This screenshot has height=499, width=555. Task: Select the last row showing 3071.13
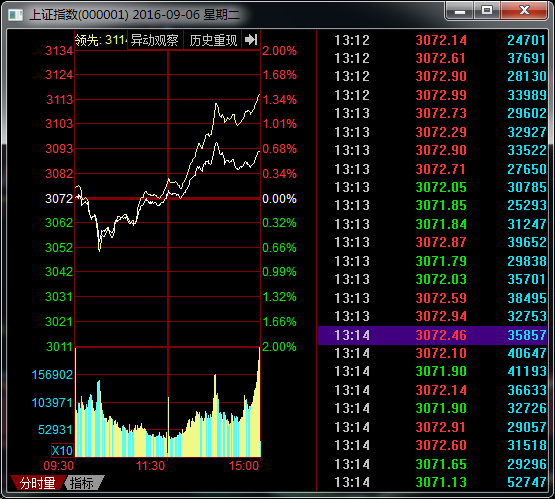(433, 482)
